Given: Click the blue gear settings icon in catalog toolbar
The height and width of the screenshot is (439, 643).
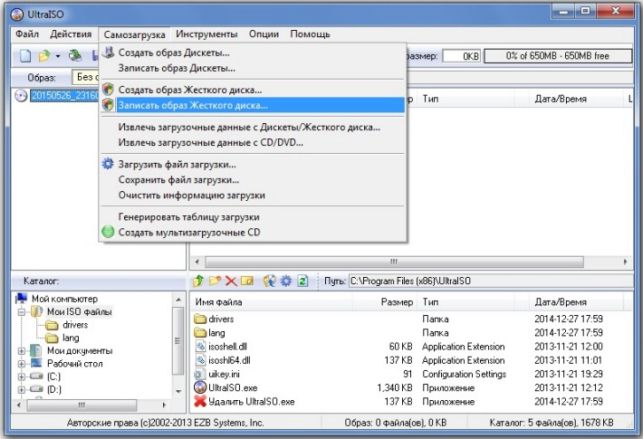Looking at the screenshot, I should coord(286,281).
